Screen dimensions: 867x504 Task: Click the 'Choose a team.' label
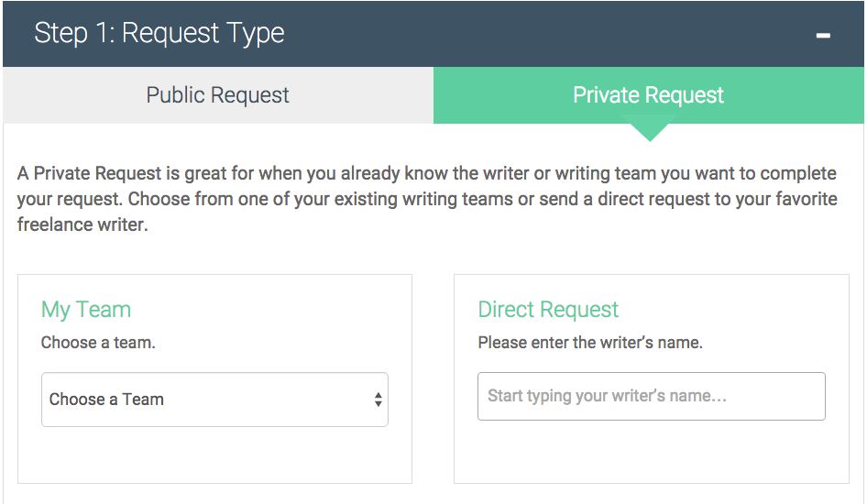point(98,343)
